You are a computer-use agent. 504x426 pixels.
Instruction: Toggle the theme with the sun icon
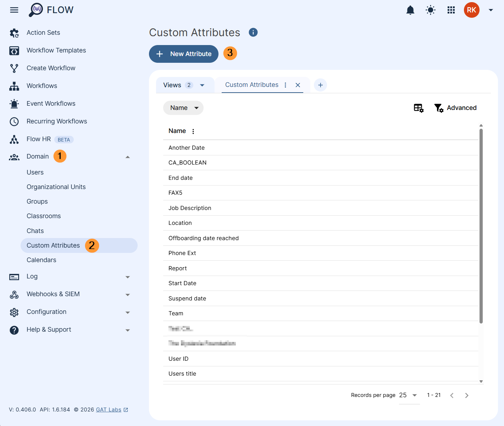(x=430, y=10)
